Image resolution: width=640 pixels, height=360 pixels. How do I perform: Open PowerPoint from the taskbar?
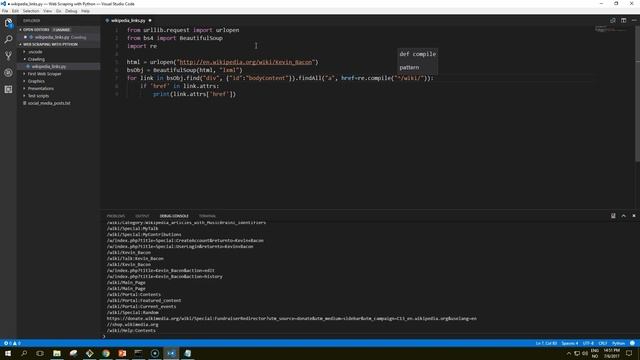click(122, 353)
